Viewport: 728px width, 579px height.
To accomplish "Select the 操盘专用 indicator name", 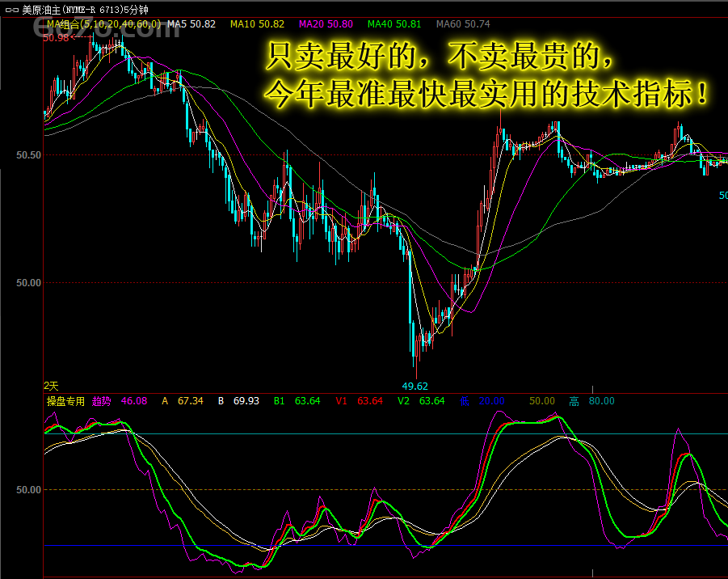I will 65,401.
